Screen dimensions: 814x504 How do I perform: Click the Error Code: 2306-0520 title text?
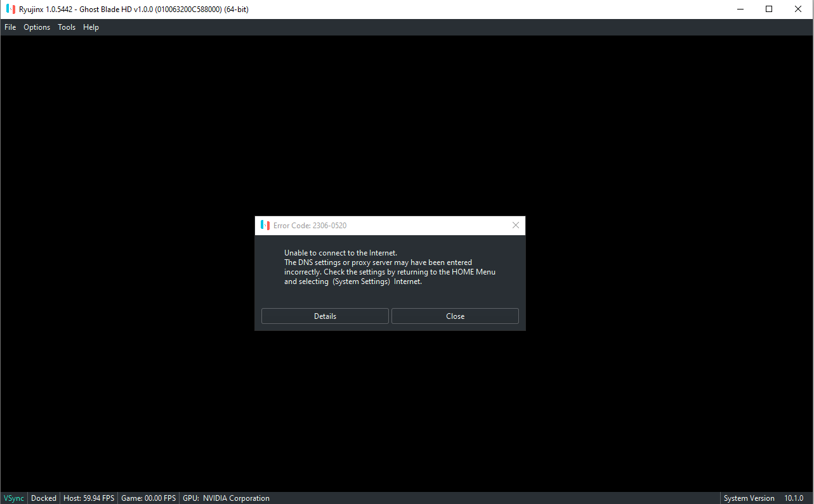[310, 226]
